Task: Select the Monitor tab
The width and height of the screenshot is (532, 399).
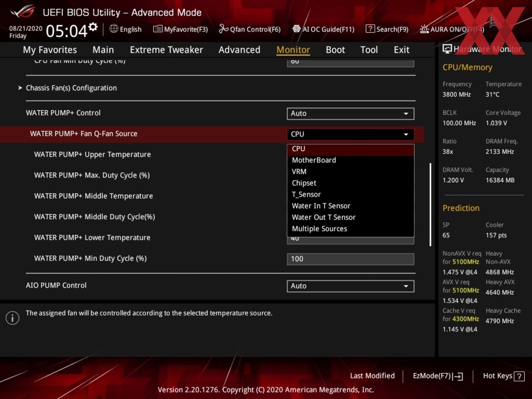Action: [293, 50]
